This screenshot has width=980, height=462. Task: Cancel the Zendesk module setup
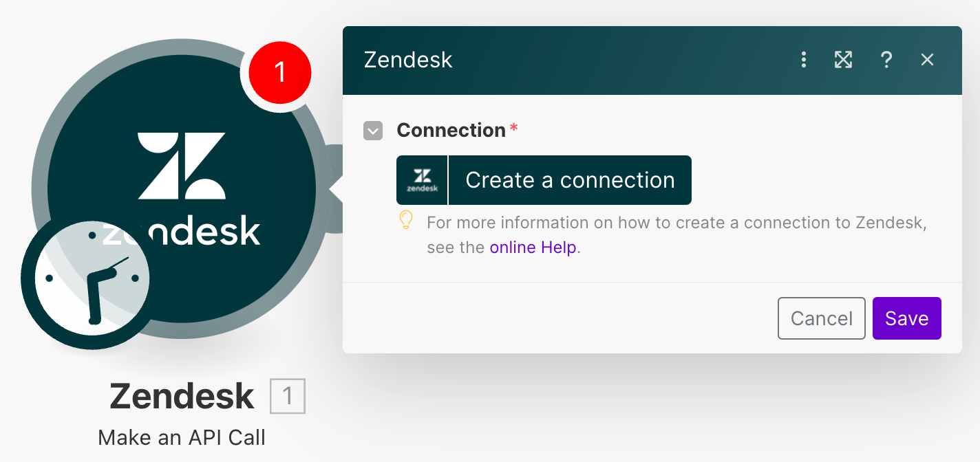click(x=822, y=318)
